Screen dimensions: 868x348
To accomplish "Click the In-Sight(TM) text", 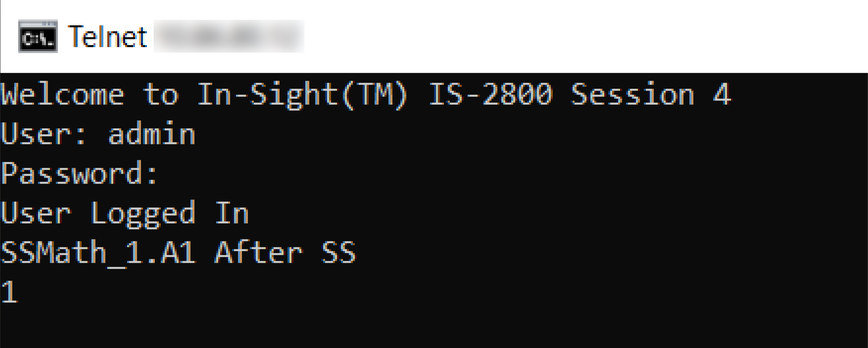I will point(303,95).
